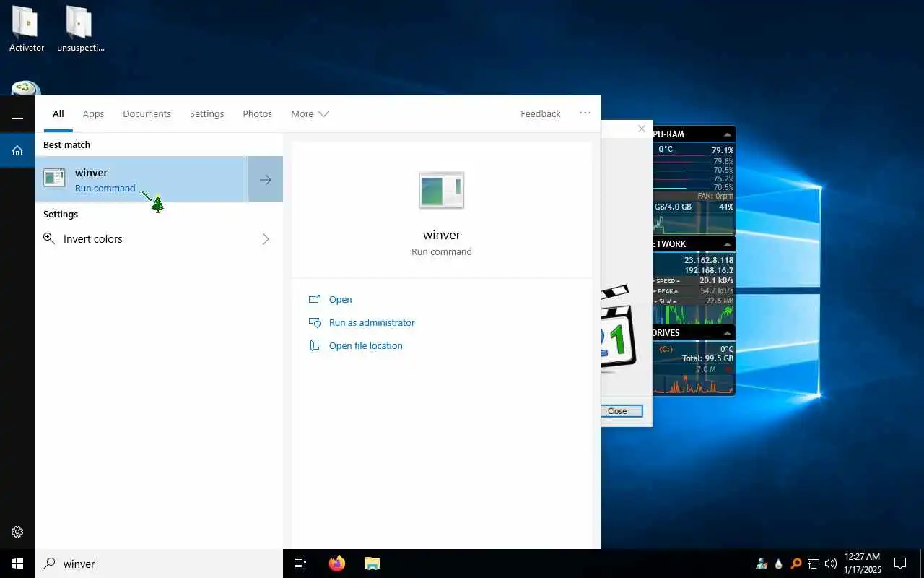Open the search options ellipsis menu
The image size is (924, 578).
[x=585, y=113]
